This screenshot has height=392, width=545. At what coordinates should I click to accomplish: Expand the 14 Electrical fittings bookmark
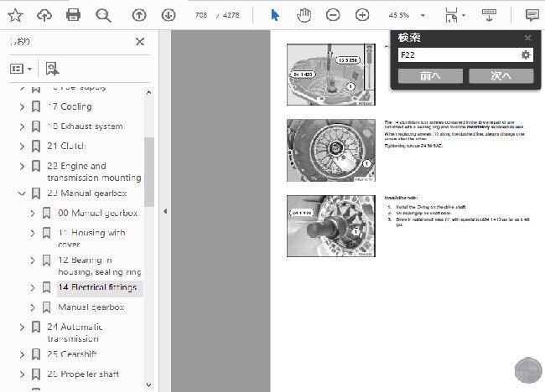pyautogui.click(x=33, y=287)
